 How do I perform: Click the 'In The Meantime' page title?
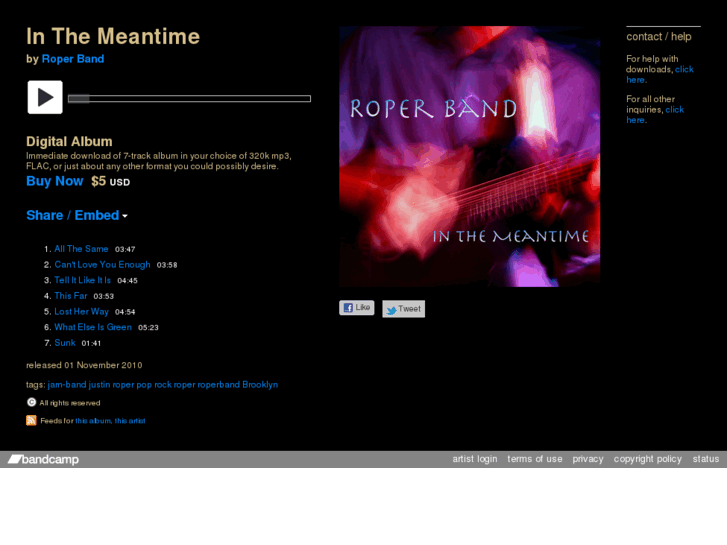coord(113,36)
